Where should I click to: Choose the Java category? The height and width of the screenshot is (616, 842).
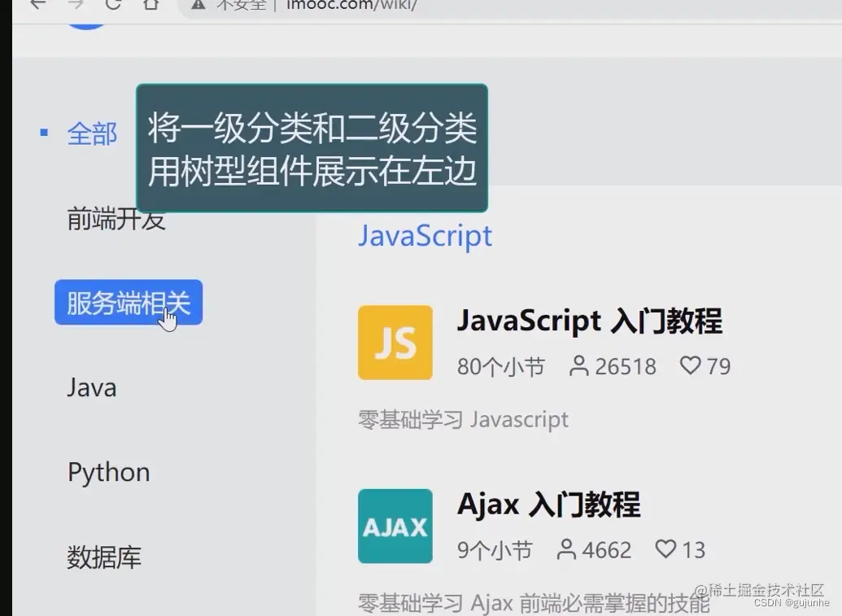click(x=92, y=387)
